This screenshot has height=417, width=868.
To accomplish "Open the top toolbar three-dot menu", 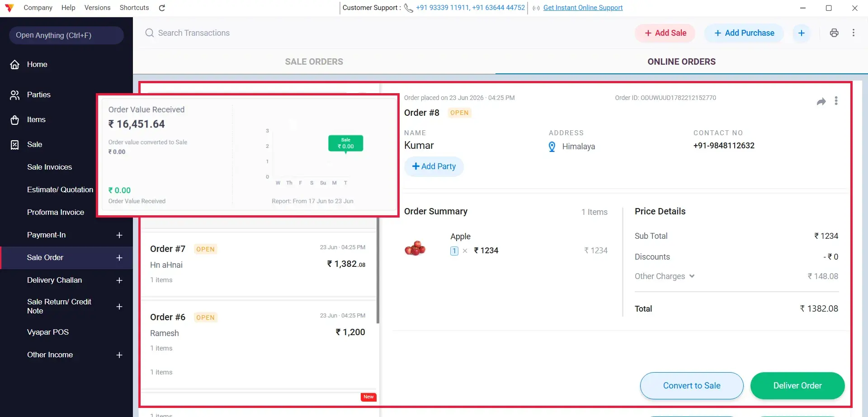I will pos(854,33).
